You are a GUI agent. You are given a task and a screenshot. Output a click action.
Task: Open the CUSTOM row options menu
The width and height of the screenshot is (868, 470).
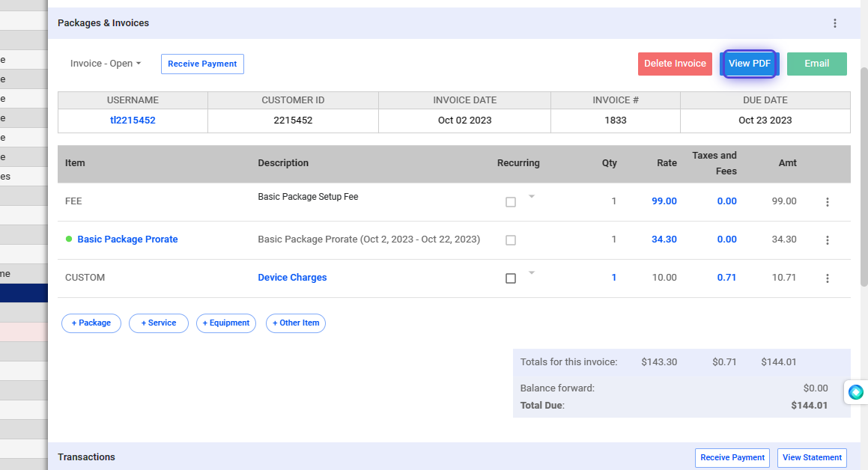[x=828, y=278]
